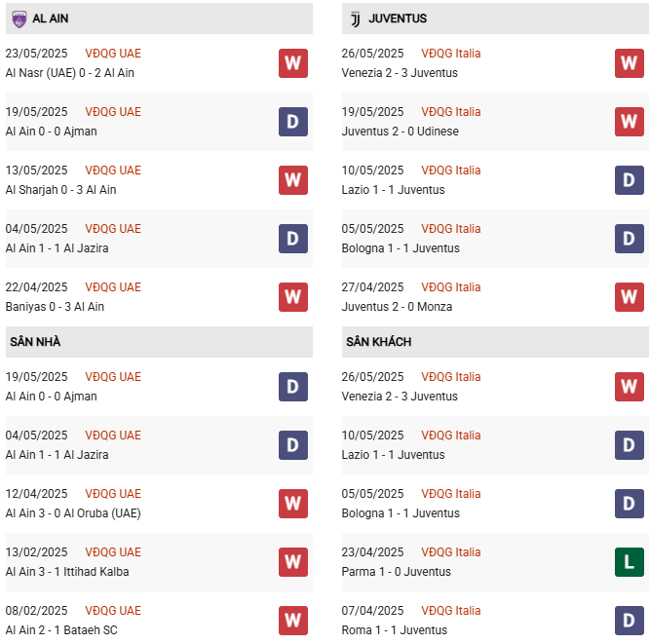Click the W badge for Bataeh SC match

[x=292, y=621]
